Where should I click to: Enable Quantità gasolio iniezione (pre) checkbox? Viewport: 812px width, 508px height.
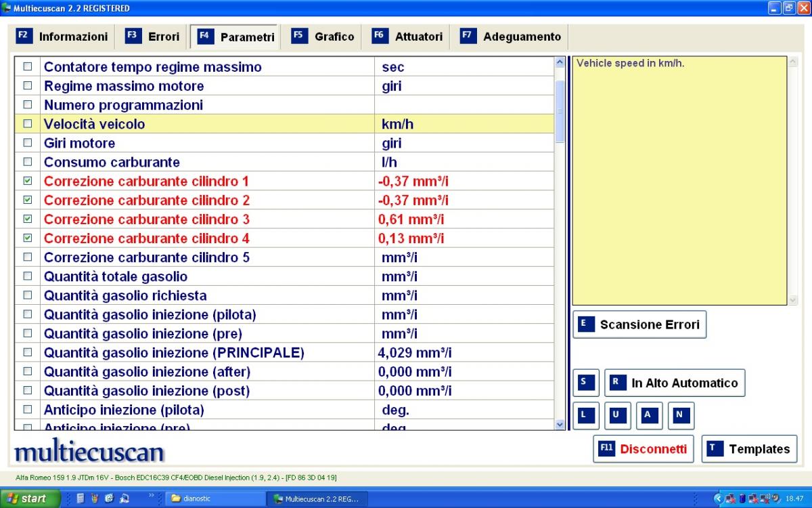click(x=28, y=333)
